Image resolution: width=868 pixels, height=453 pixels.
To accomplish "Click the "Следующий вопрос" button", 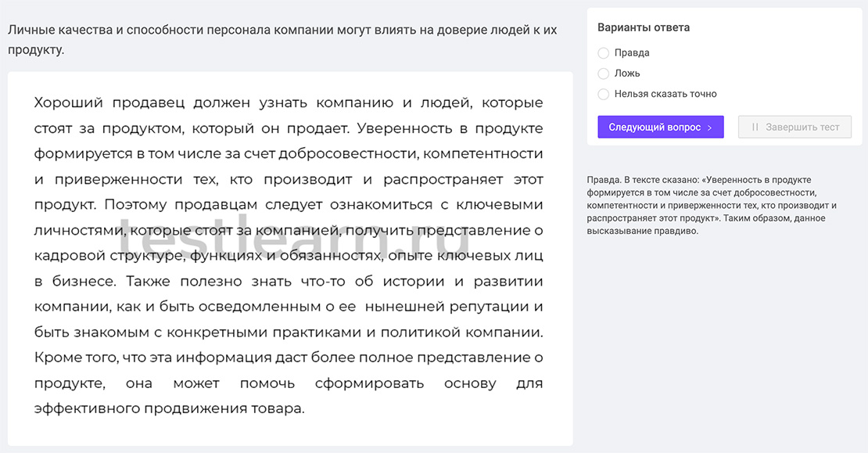I will click(660, 127).
